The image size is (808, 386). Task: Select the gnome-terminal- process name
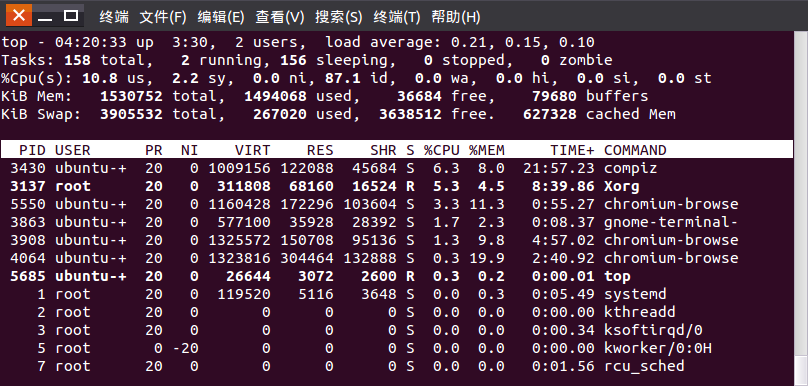(x=671, y=222)
